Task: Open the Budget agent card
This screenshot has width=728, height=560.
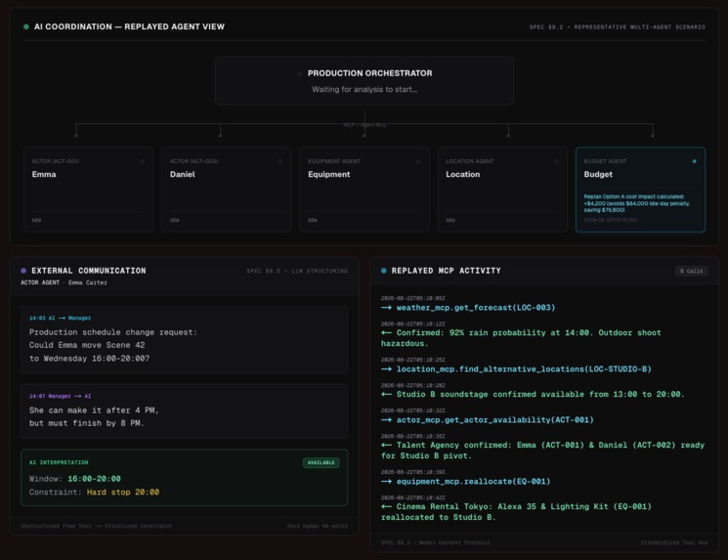Action: pyautogui.click(x=640, y=190)
